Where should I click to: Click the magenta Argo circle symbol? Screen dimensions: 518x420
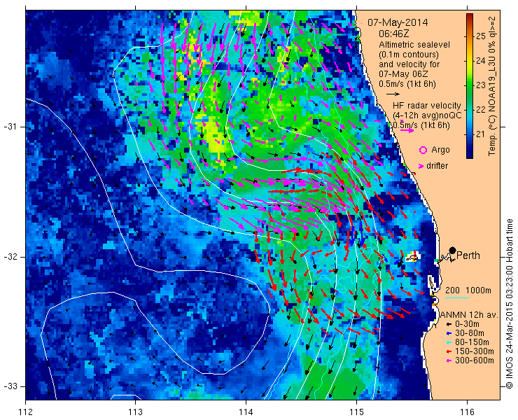pyautogui.click(x=423, y=150)
